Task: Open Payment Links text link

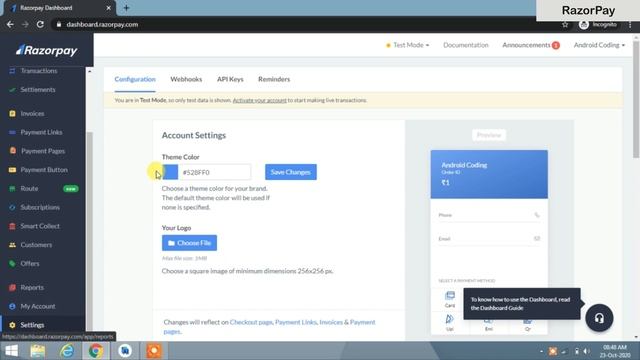Action: tap(296, 322)
